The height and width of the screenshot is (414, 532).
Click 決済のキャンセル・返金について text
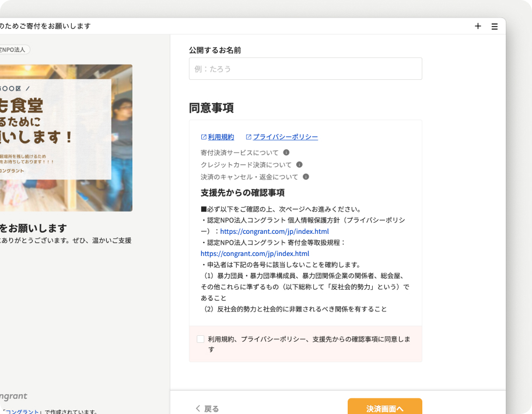point(250,177)
